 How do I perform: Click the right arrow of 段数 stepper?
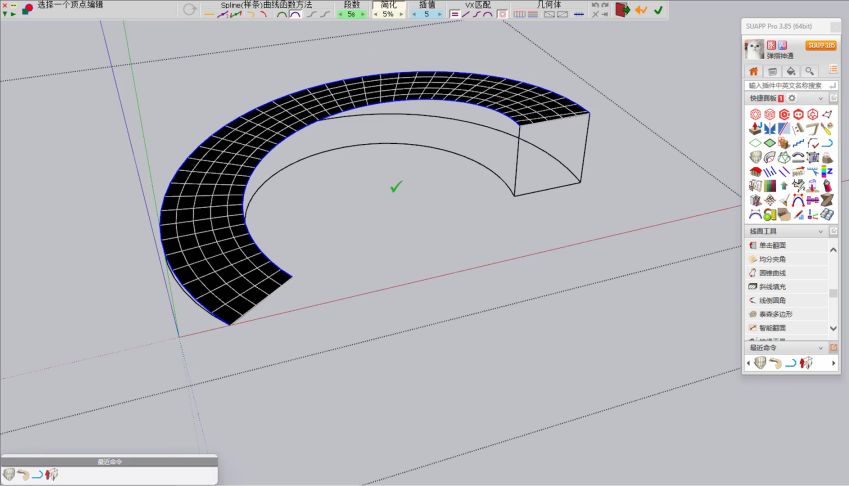coord(362,15)
